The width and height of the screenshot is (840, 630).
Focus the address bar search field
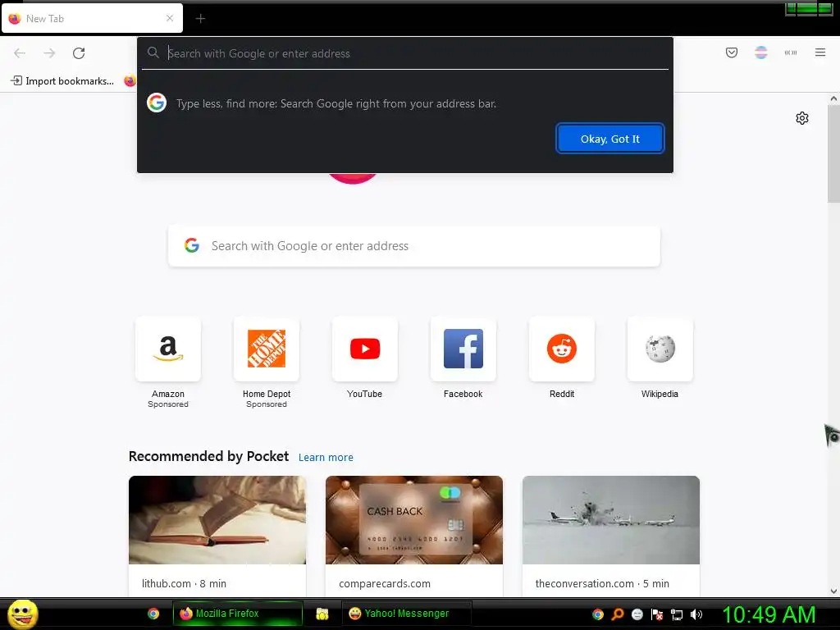click(x=405, y=53)
